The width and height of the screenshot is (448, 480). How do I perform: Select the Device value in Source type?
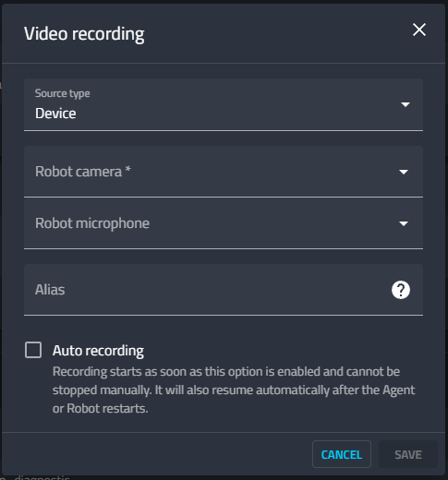pyautogui.click(x=55, y=114)
